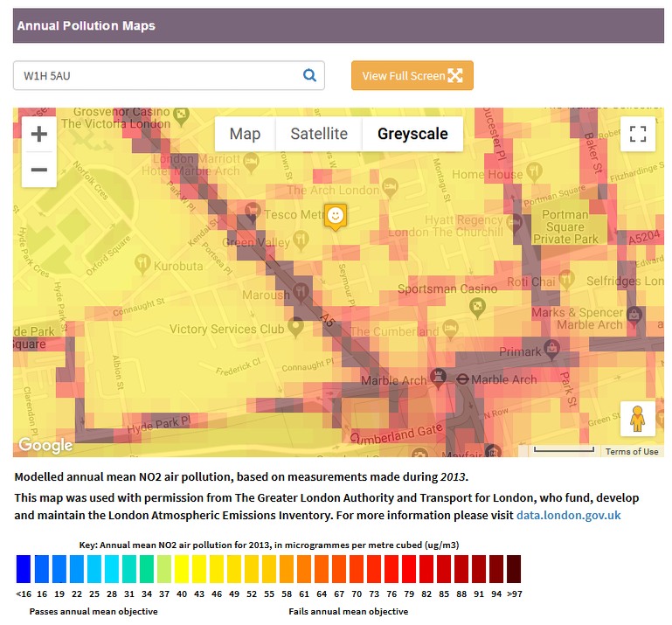This screenshot has height=625, width=672.
Task: Click the Street View pegman icon
Action: pos(638,418)
